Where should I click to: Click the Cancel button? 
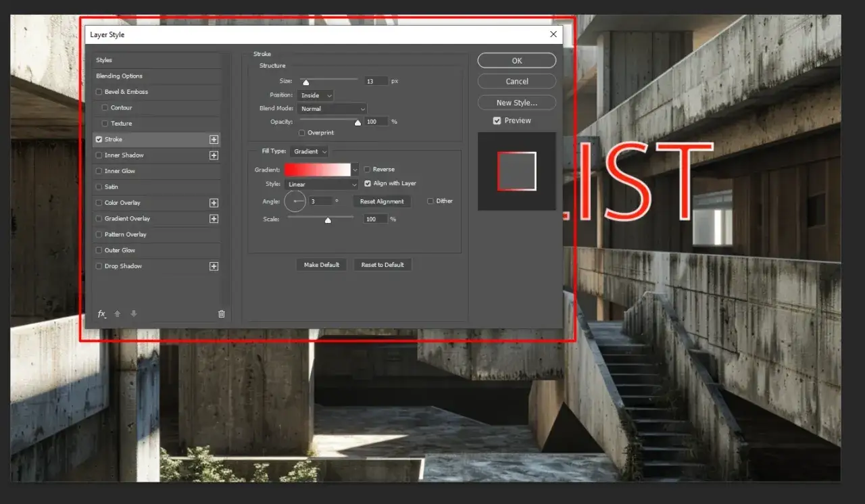point(517,81)
